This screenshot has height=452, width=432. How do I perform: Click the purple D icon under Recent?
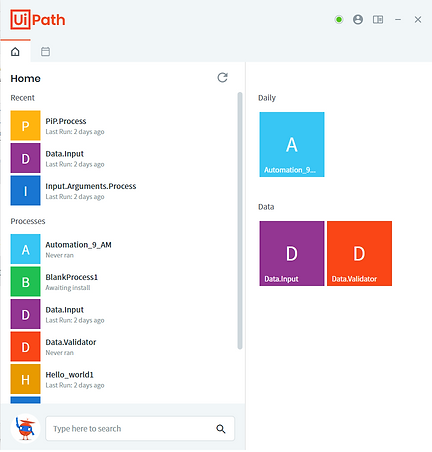click(25, 158)
